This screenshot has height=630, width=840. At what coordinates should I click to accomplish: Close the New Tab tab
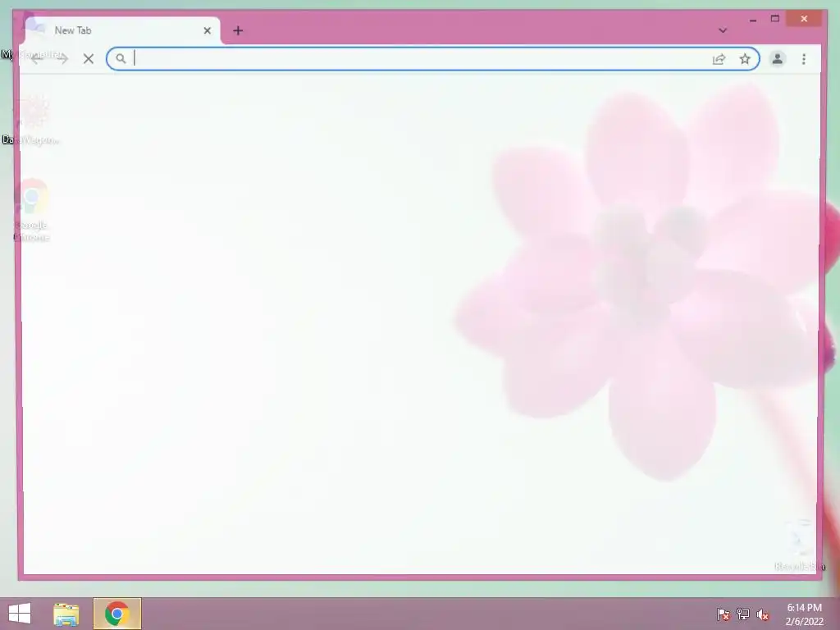[x=208, y=30]
